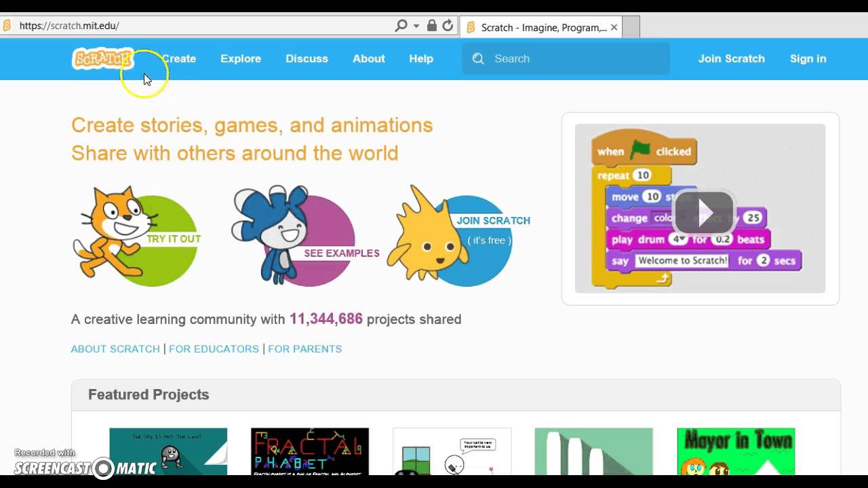868x488 pixels.
Task: Open the green pillars featured project thumbnail
Action: click(x=593, y=451)
